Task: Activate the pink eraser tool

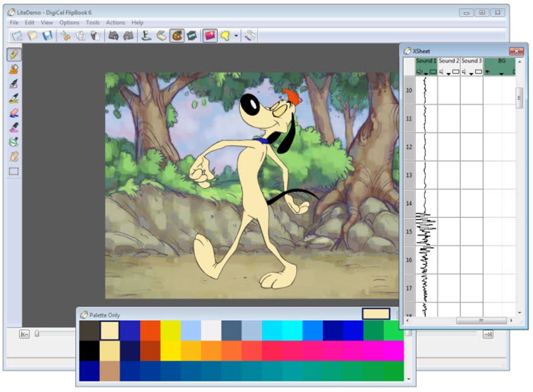Action: [x=14, y=113]
